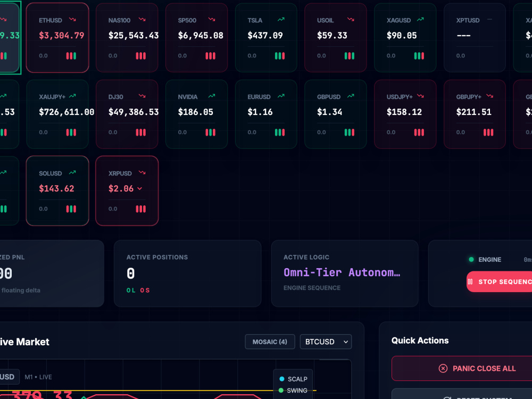
Task: Toggle the SWING legend indicator
Action: pos(281,390)
